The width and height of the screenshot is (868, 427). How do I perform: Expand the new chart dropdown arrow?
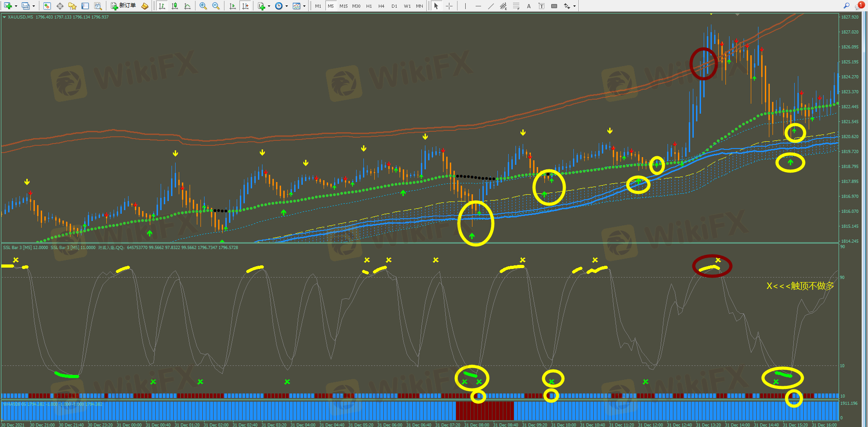click(16, 6)
